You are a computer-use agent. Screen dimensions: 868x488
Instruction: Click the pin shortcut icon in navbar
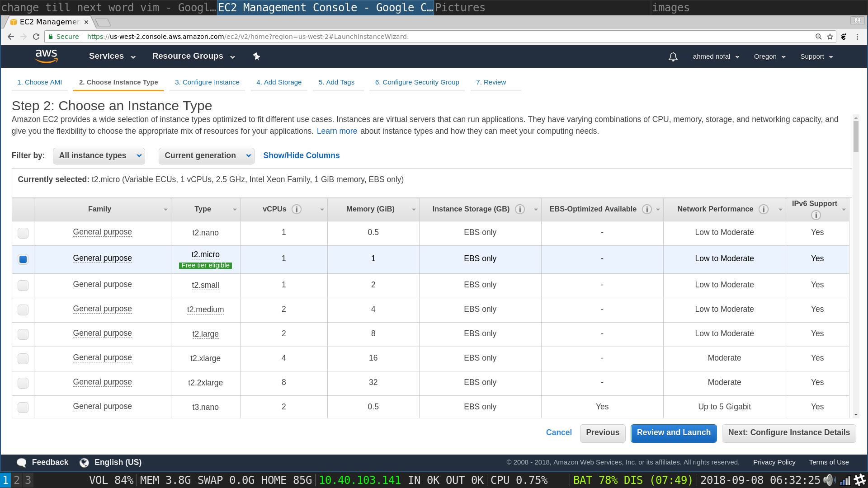256,56
